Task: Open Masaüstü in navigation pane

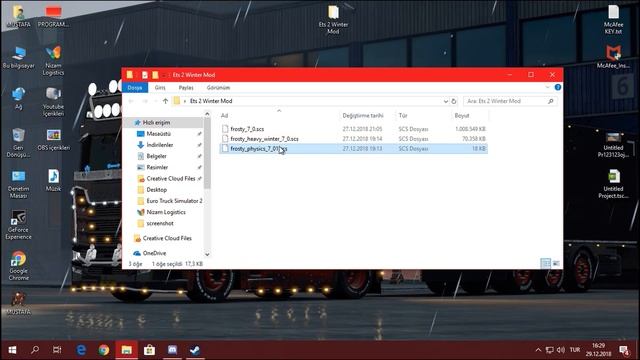Action: 158,134
